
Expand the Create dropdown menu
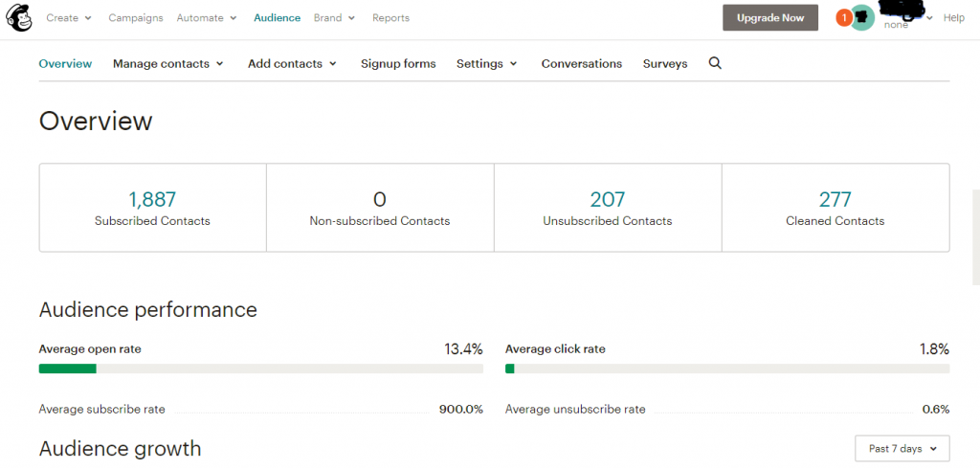pyautogui.click(x=69, y=18)
